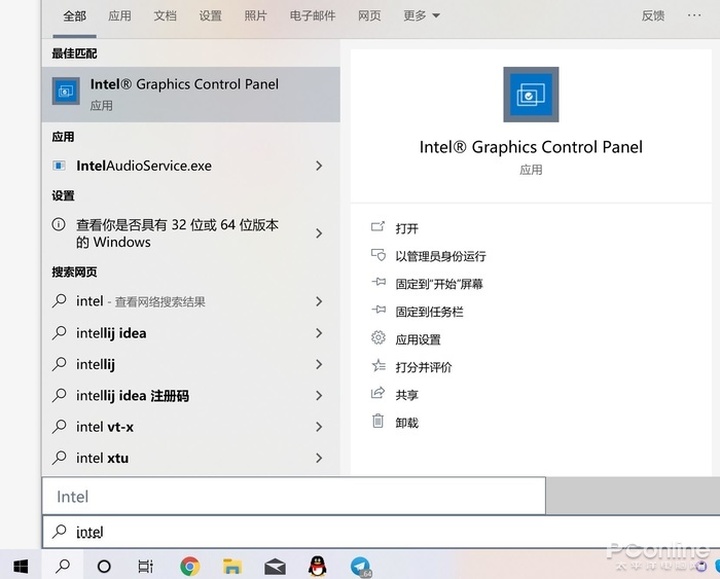Open the 更多 dropdown filter
Image resolution: width=720 pixels, height=579 pixels.
click(x=422, y=16)
